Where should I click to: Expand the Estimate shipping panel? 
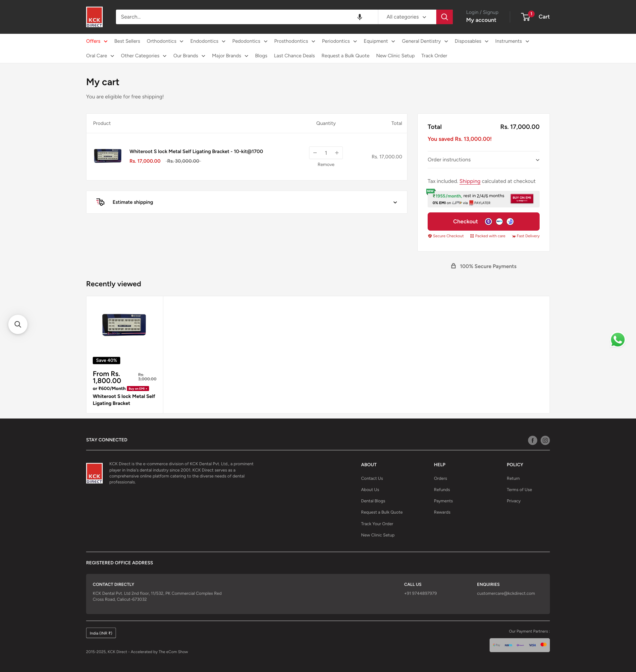pos(247,202)
